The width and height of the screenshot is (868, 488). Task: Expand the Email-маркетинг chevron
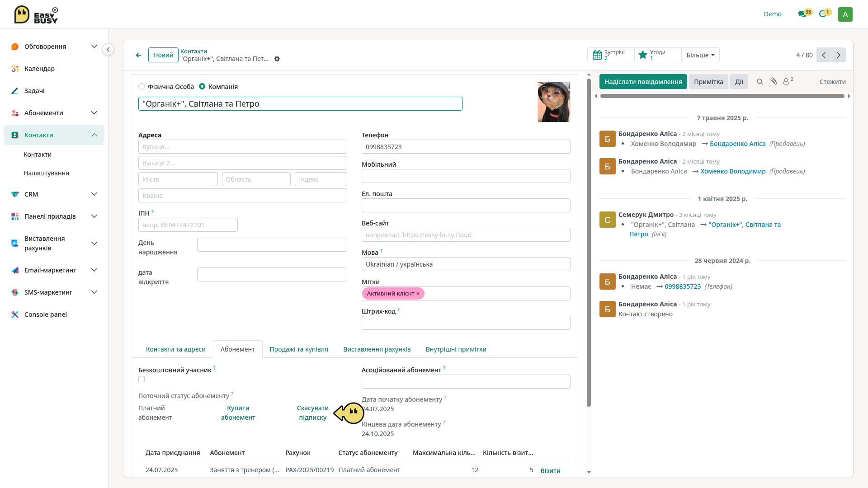coord(94,270)
